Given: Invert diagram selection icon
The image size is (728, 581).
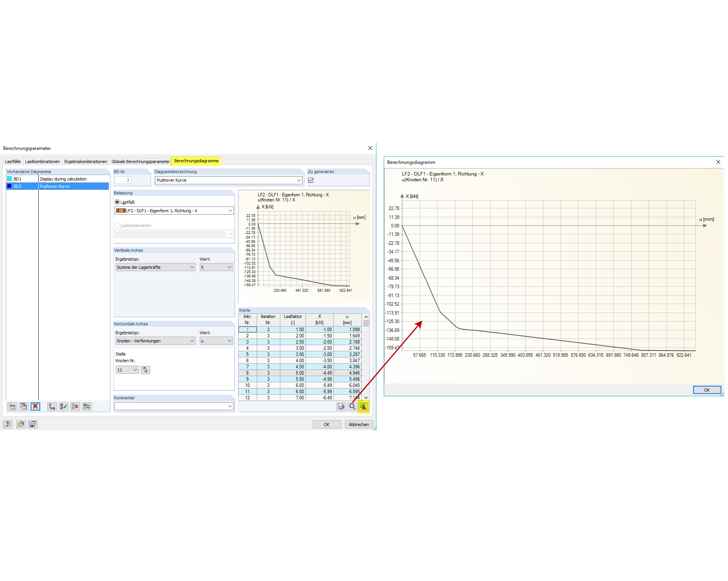Looking at the screenshot, I should pos(87,406).
